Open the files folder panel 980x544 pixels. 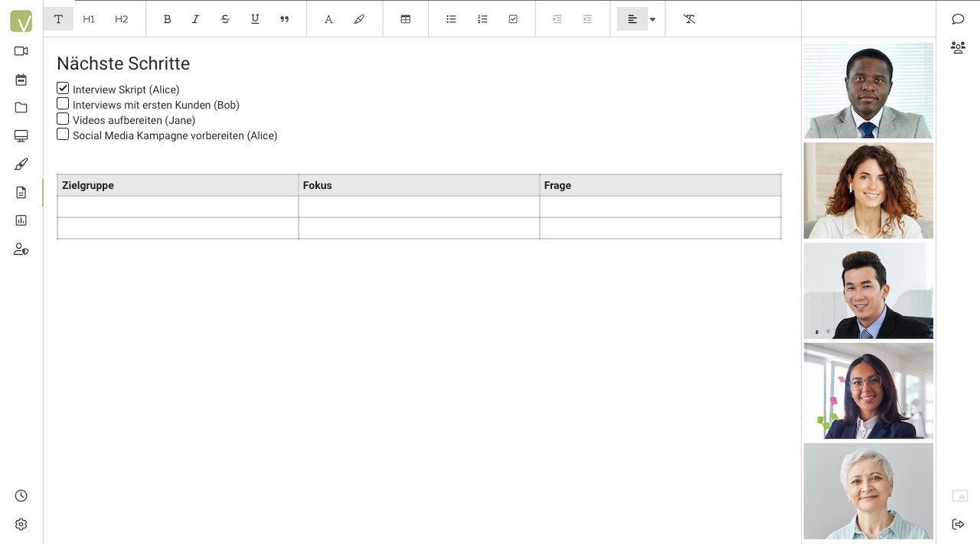(21, 107)
